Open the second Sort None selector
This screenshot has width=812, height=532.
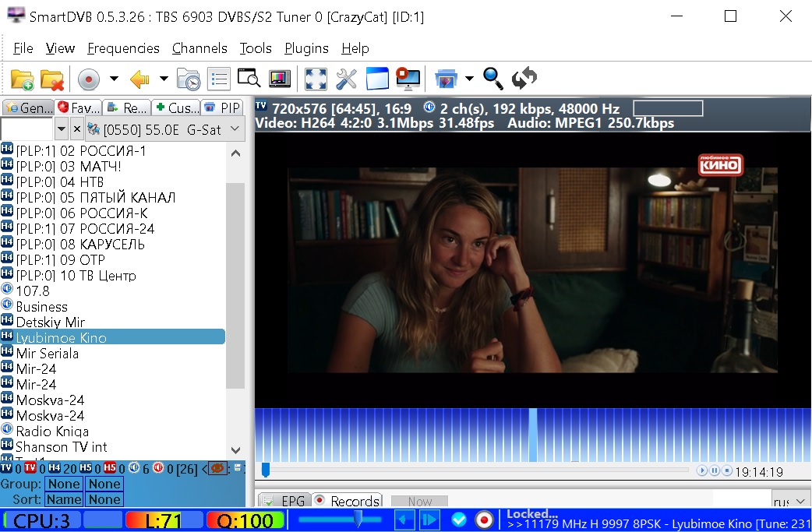pos(104,499)
